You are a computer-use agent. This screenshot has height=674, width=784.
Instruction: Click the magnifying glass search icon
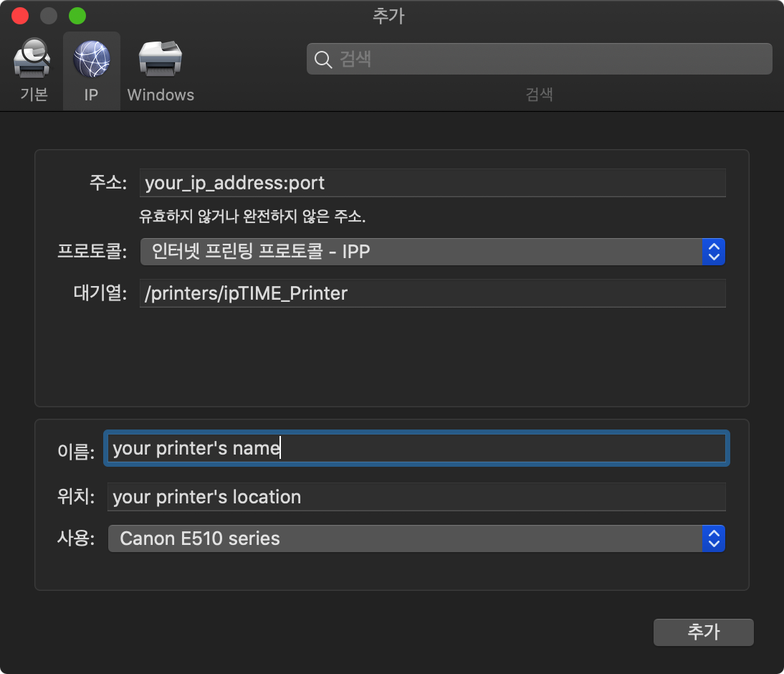tap(322, 59)
